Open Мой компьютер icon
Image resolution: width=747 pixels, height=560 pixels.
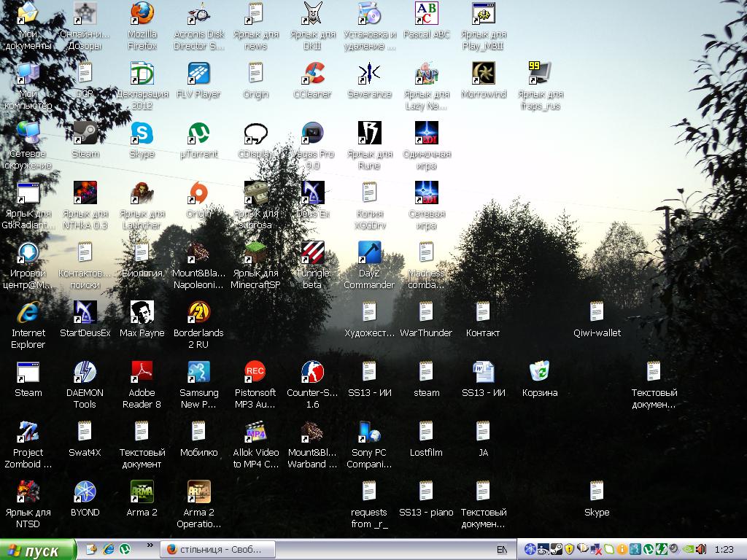point(28,86)
